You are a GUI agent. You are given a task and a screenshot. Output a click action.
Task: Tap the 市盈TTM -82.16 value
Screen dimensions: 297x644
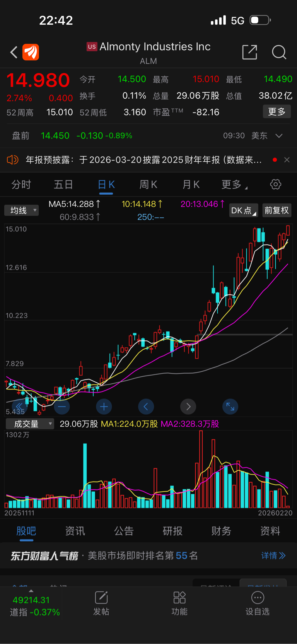pyautogui.click(x=206, y=112)
